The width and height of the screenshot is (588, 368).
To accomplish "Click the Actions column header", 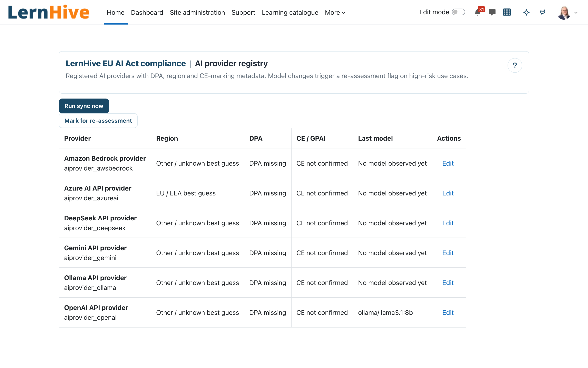I will click(x=449, y=138).
